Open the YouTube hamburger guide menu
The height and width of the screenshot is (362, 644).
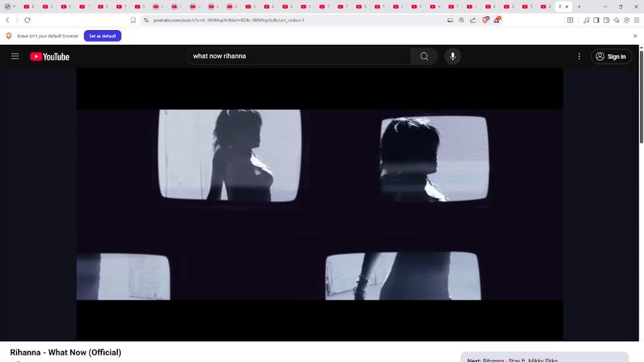click(x=15, y=56)
